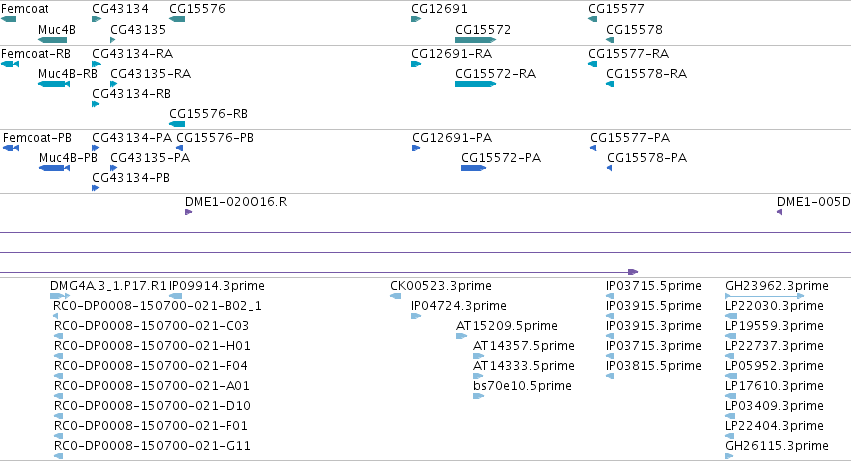Open the Femcoat gene label
Screen dimensions: 851x461
point(24,9)
